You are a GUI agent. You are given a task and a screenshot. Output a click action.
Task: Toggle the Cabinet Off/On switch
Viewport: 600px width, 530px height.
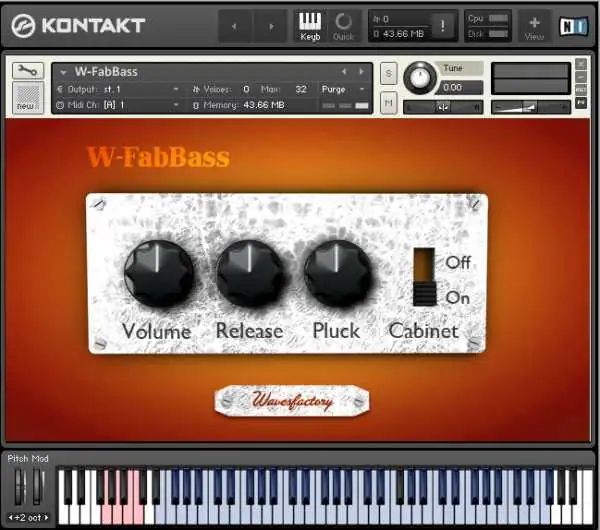click(x=424, y=277)
